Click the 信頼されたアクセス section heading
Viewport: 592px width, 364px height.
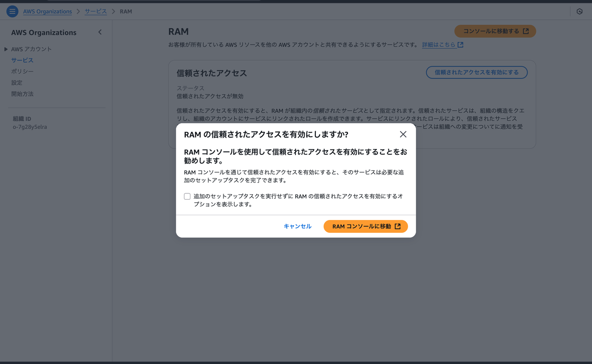click(x=212, y=73)
